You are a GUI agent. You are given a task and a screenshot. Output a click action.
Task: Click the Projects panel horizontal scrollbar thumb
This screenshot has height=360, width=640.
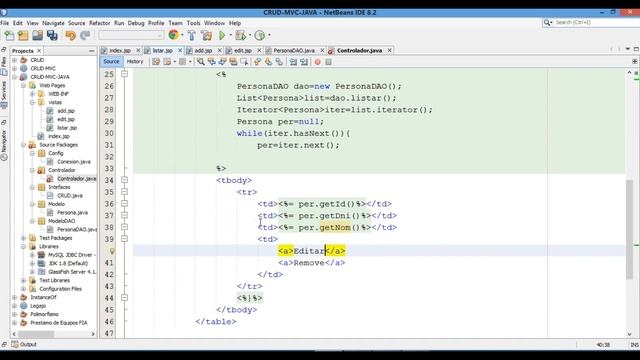(x=36, y=334)
